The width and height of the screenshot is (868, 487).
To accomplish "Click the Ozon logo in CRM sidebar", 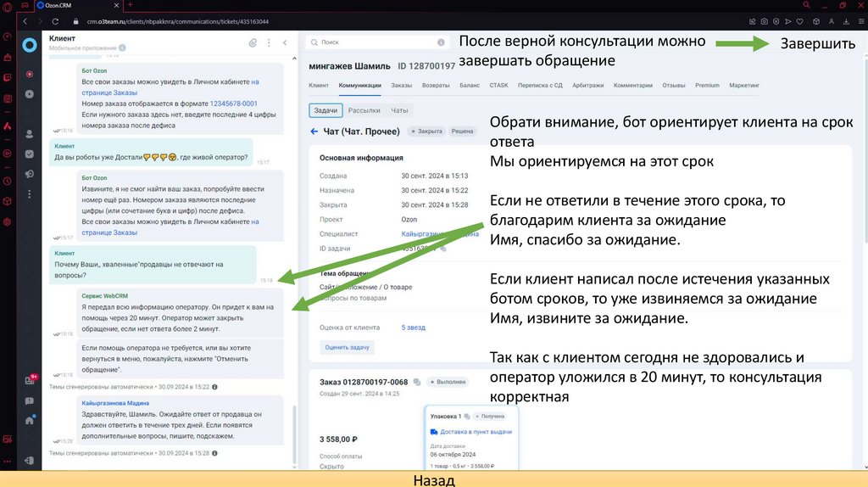I will [x=30, y=45].
